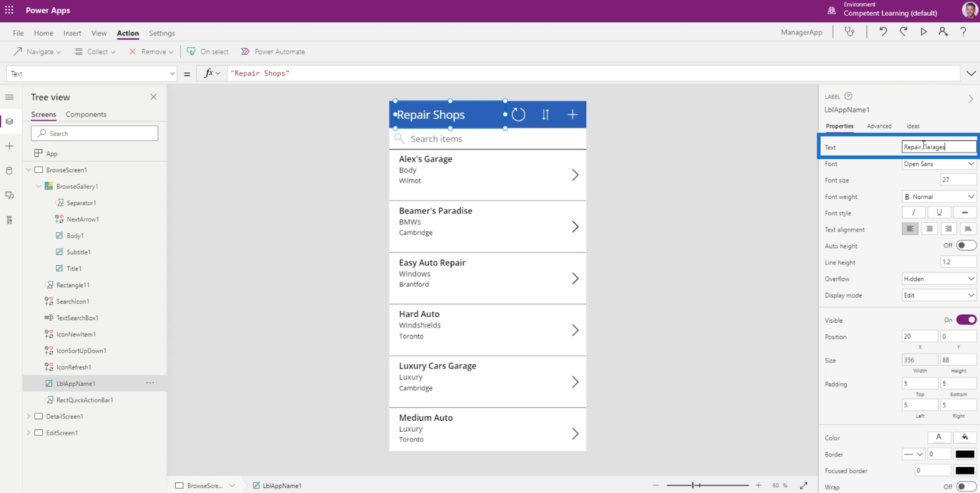Collapse the BrowseGallery1 tree node
Image resolution: width=980 pixels, height=493 pixels.
click(39, 186)
